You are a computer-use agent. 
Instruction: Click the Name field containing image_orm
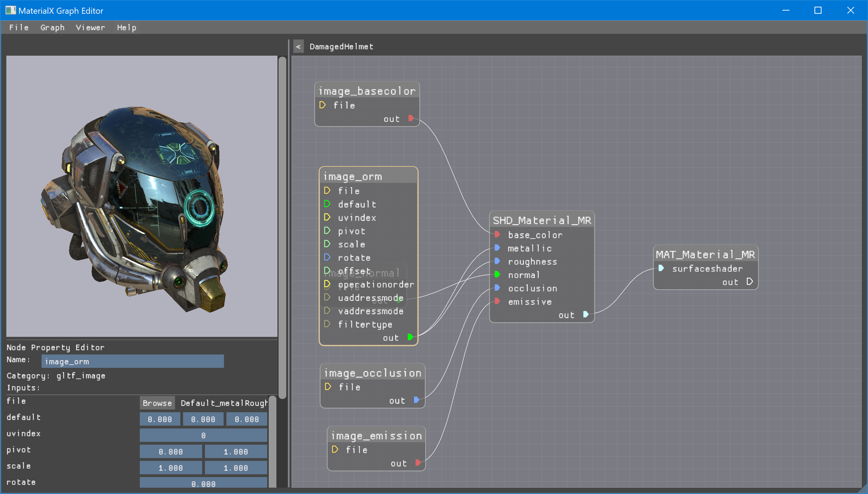click(132, 361)
